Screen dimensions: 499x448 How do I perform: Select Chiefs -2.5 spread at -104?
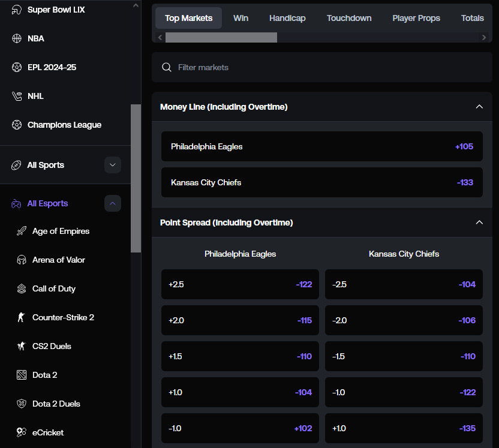404,284
